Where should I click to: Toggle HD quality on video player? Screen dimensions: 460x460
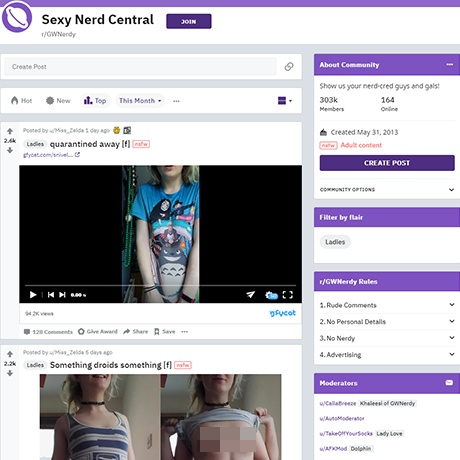click(x=271, y=295)
